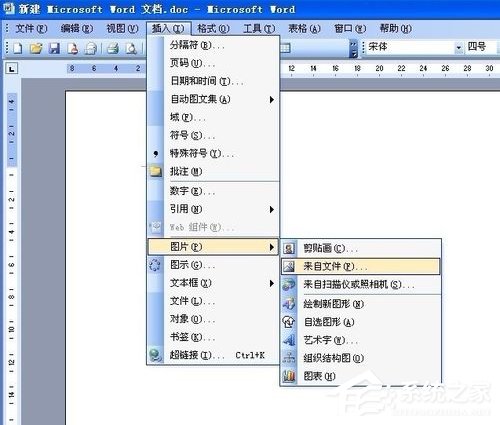
Task: Select 剪贴画(C)... in picture submenu
Action: click(361, 248)
